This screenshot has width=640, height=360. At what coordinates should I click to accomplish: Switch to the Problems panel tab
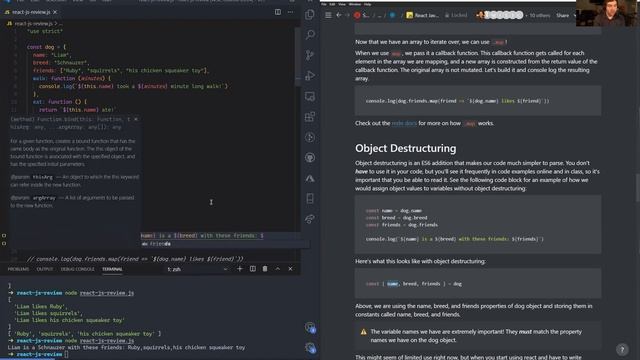coord(18,269)
